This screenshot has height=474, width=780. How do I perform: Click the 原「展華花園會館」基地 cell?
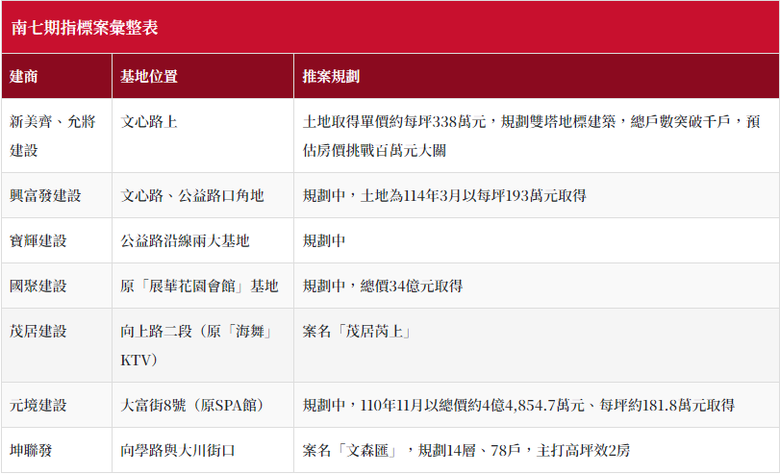pos(203,286)
